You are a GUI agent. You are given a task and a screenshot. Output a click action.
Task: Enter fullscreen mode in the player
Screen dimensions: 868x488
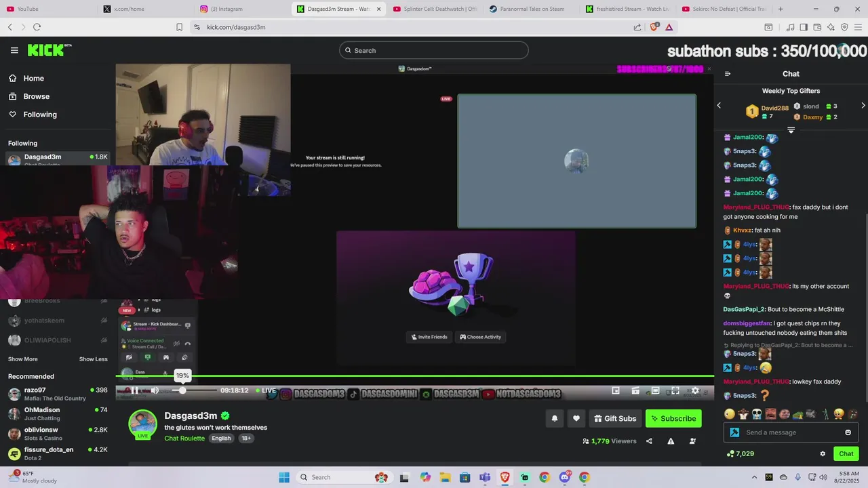(x=675, y=390)
